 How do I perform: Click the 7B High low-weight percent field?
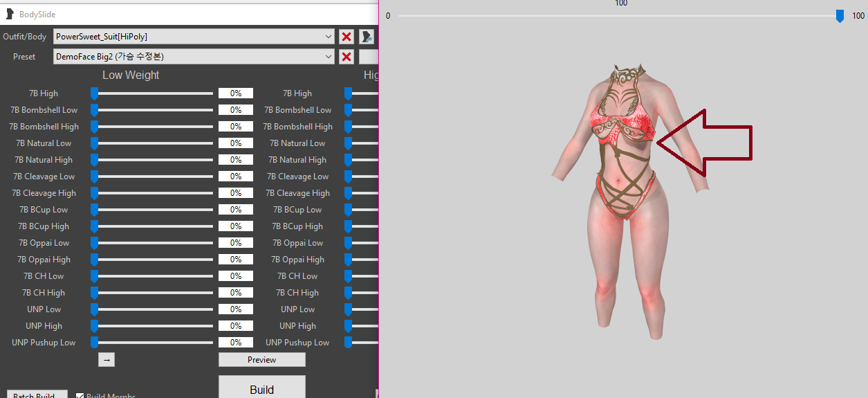click(x=236, y=93)
